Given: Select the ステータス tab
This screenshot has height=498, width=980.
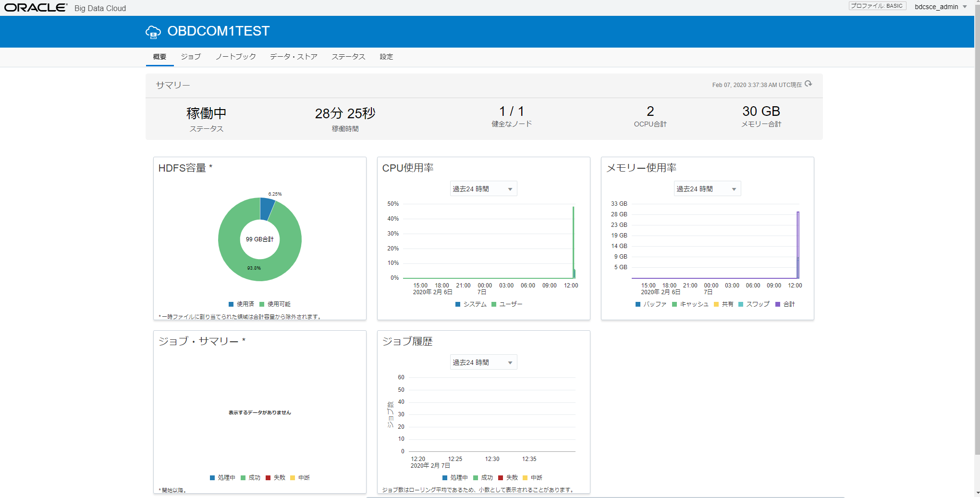Looking at the screenshot, I should click(348, 57).
